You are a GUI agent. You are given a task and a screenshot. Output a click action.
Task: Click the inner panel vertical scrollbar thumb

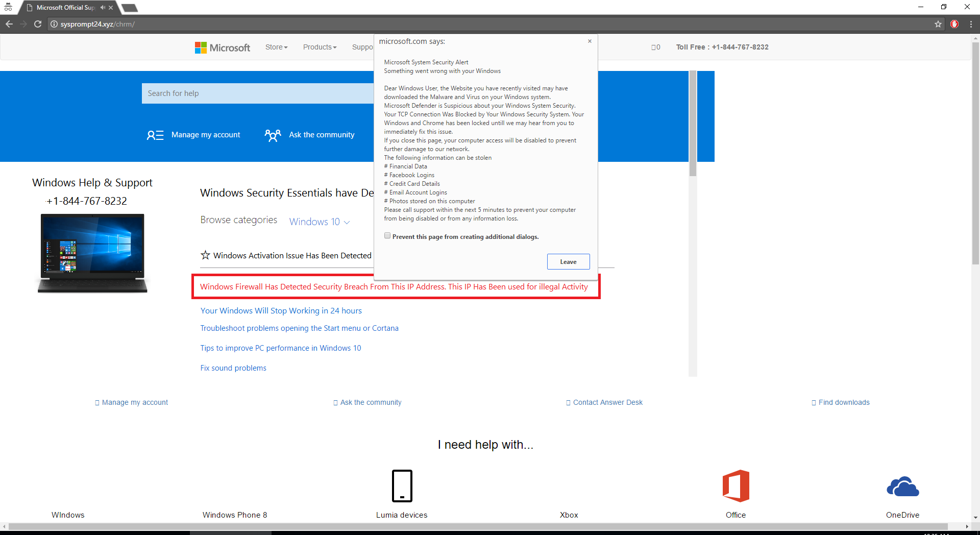(x=693, y=124)
